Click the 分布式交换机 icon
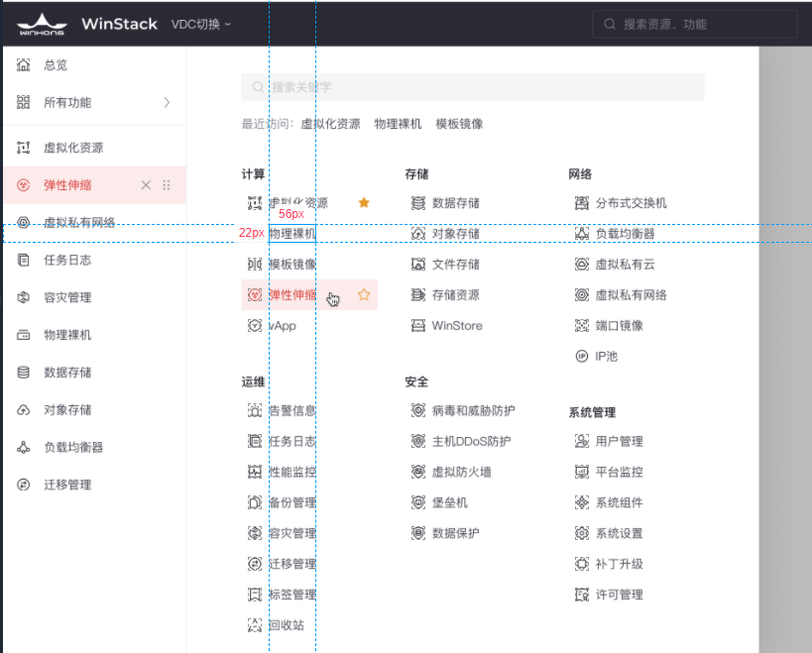This screenshot has width=812, height=653. (x=582, y=203)
